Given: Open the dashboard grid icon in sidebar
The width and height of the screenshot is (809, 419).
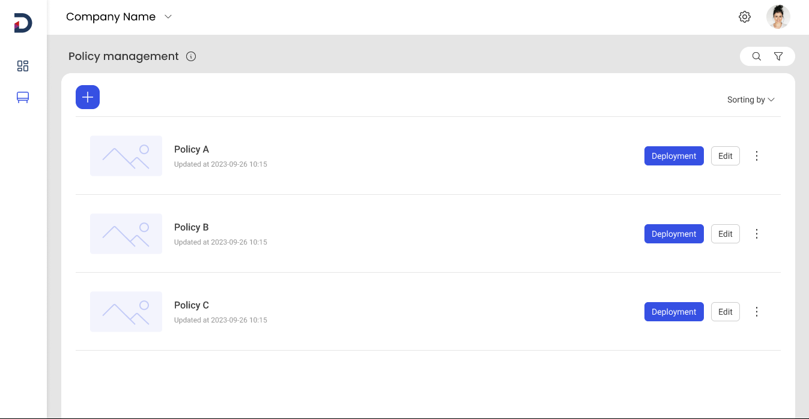Looking at the screenshot, I should click(x=23, y=66).
